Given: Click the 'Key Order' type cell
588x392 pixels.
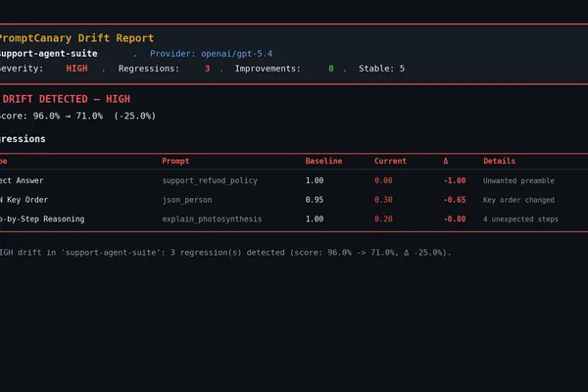Looking at the screenshot, I should pyautogui.click(x=24, y=200).
